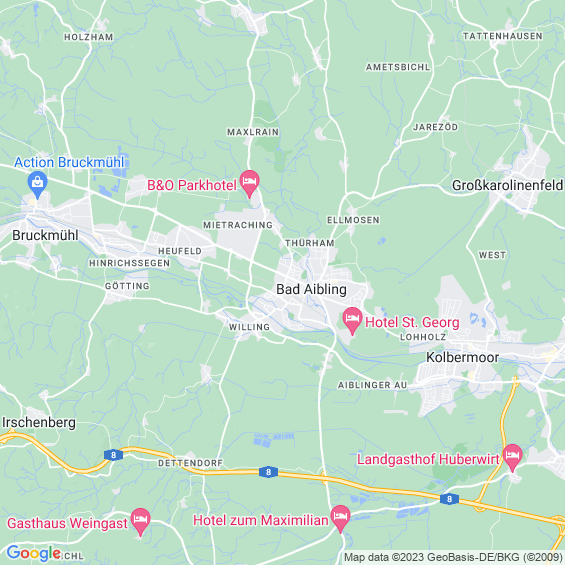This screenshot has width=565, height=565.
Task: Select the Bad Aibling town label
Action: click(311, 289)
